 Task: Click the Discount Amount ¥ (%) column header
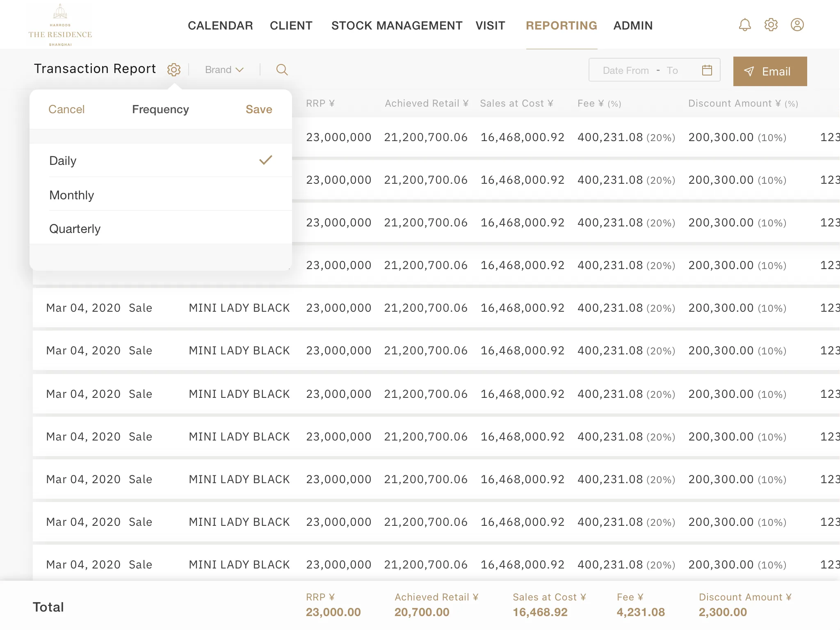pyautogui.click(x=743, y=103)
